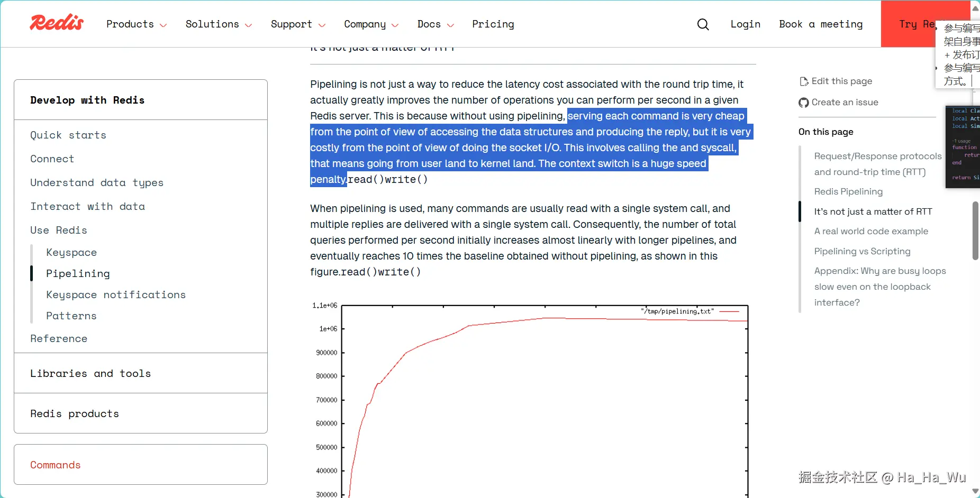Open the Patterns page

tap(71, 316)
